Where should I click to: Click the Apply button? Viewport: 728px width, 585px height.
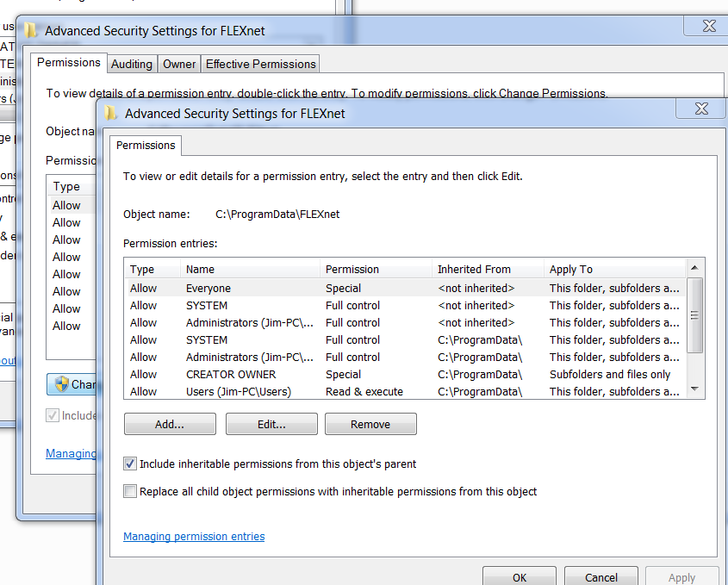681,576
